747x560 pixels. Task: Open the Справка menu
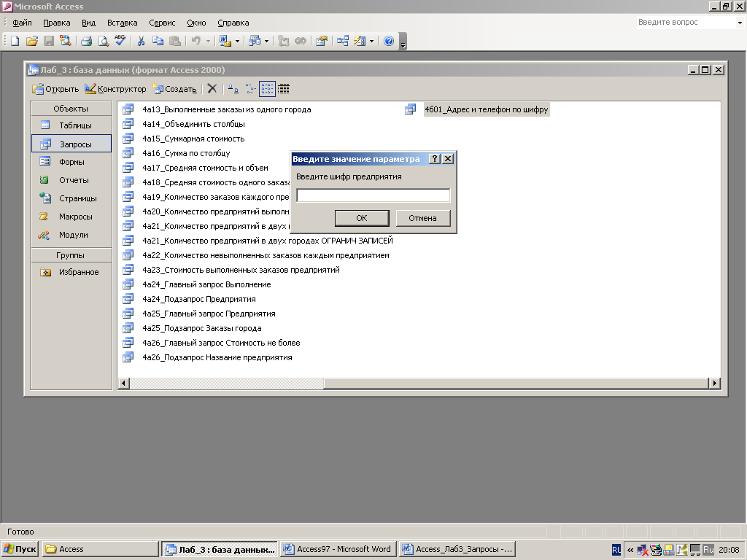point(233,23)
